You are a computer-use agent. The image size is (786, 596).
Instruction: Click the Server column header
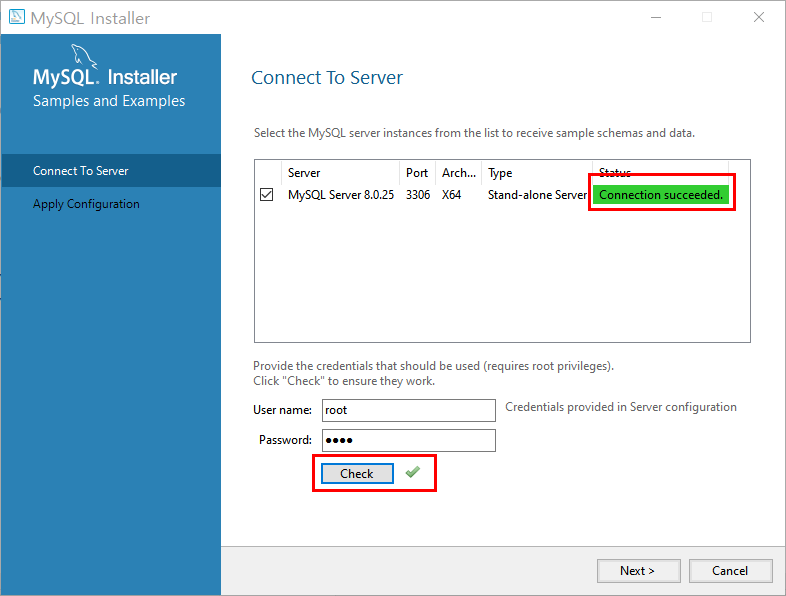click(340, 173)
